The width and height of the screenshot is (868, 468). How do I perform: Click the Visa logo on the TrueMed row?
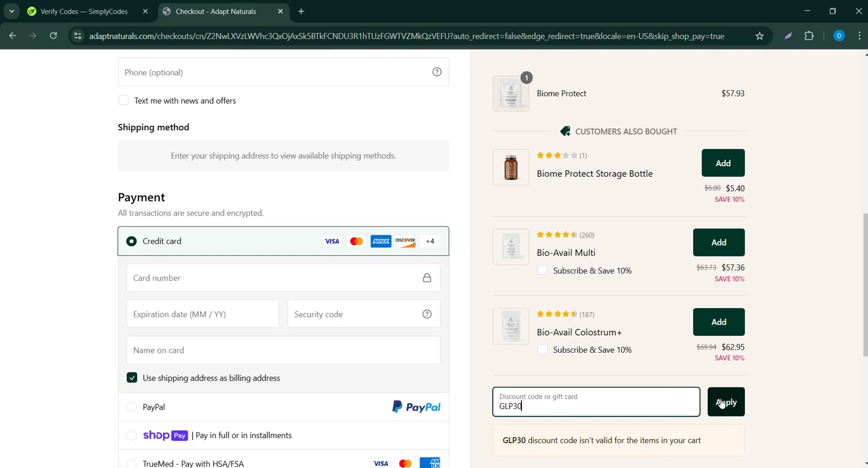[x=381, y=463]
